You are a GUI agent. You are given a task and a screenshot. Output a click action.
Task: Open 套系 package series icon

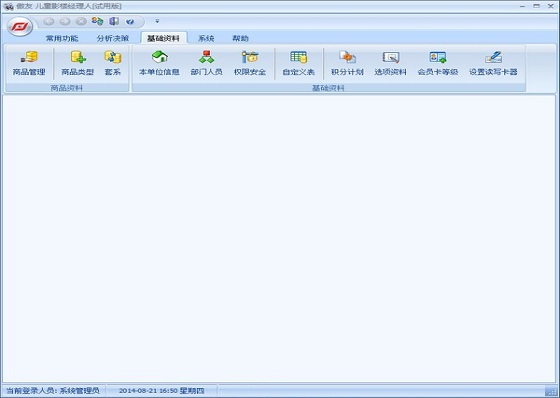click(113, 63)
